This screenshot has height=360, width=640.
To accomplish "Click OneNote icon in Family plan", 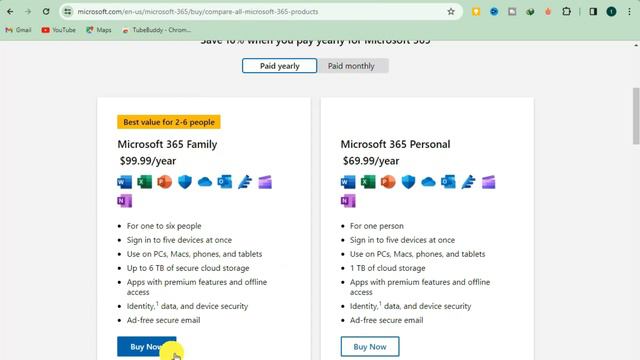I will click(x=124, y=201).
